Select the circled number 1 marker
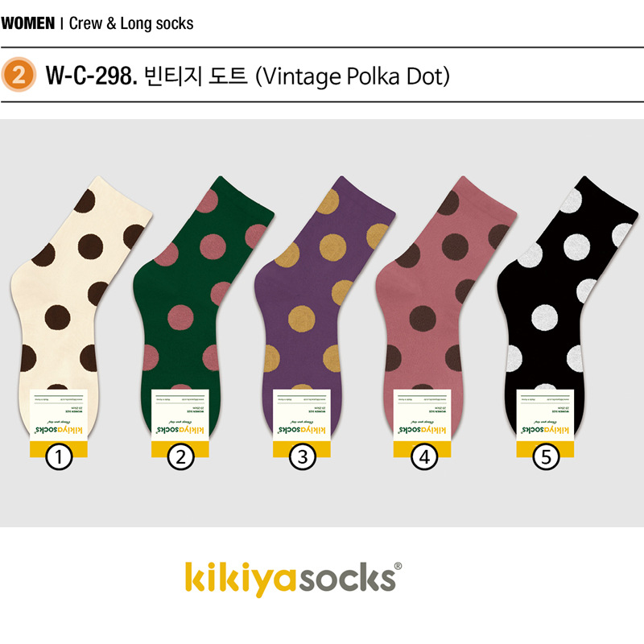 pyautogui.click(x=59, y=456)
